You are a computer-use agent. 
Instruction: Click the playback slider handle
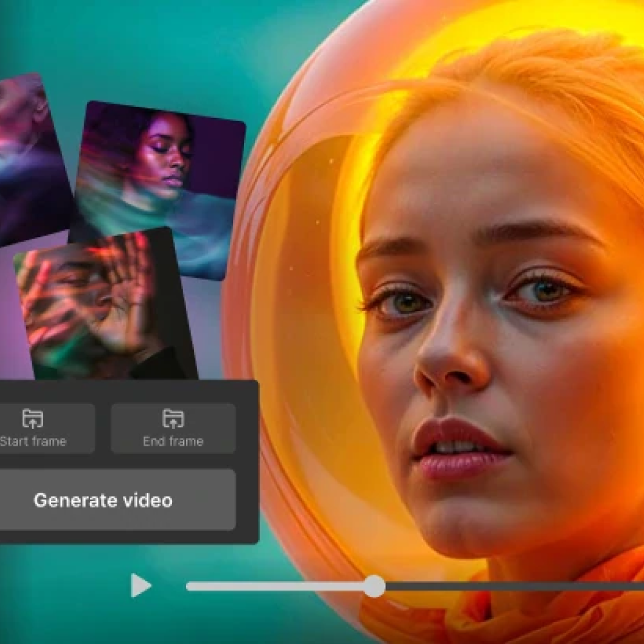coord(374,586)
